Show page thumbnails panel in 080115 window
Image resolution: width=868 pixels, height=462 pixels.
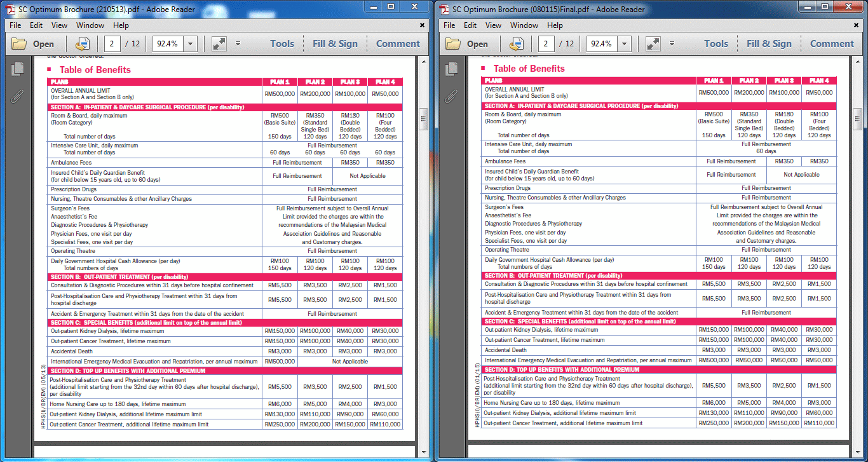[451, 69]
